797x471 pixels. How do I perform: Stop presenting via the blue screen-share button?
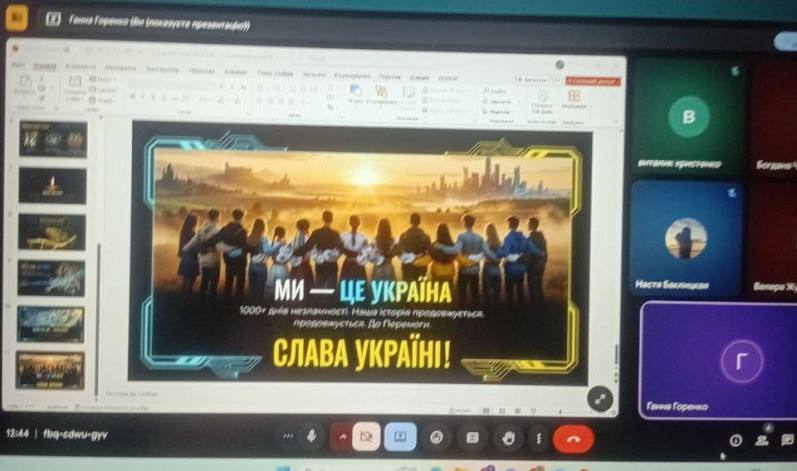pos(400,436)
